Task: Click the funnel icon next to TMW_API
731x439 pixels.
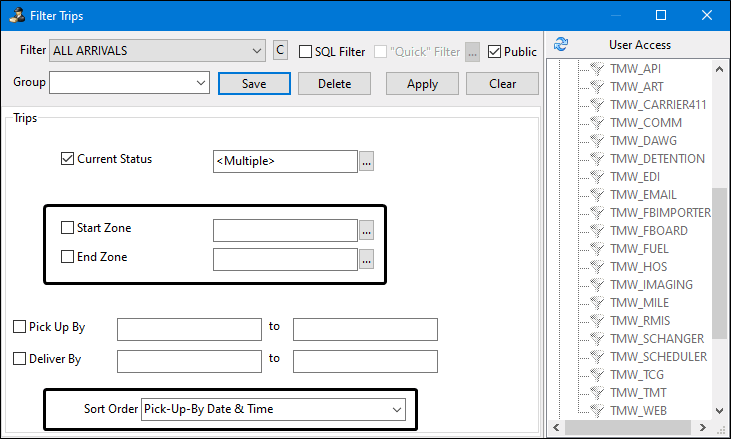Action: [597, 69]
